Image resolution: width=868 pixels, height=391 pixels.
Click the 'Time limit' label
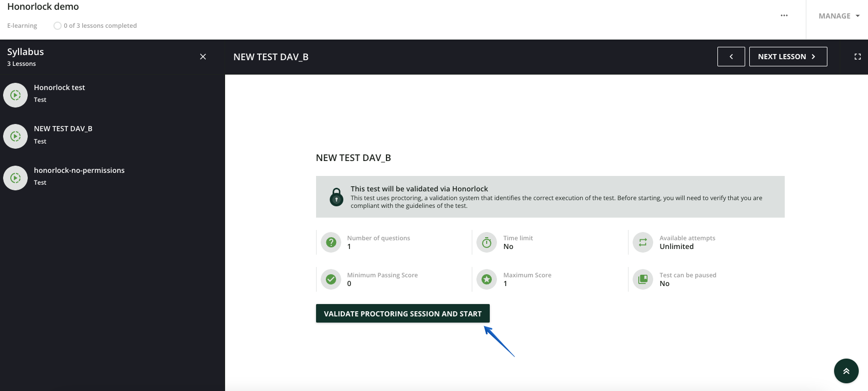[518, 238]
